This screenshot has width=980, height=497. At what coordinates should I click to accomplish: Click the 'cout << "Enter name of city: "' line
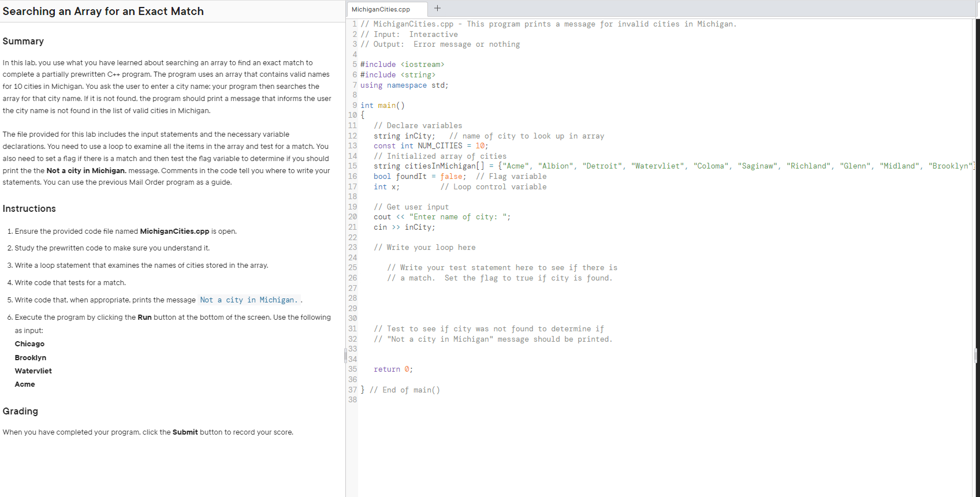[x=442, y=217]
